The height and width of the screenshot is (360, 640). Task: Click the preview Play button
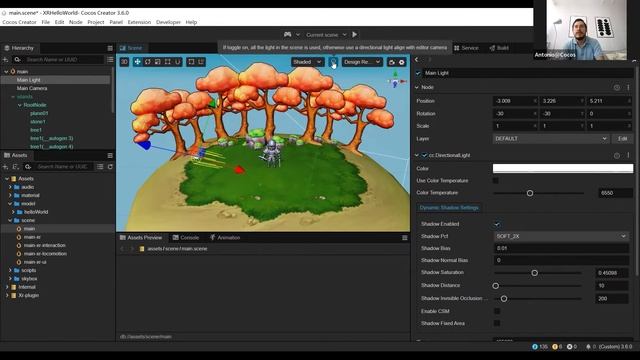click(355, 35)
